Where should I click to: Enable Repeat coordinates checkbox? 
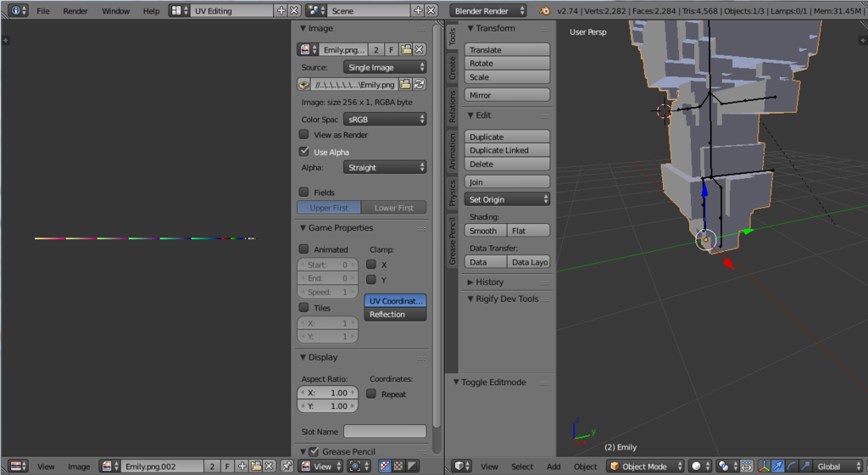371,394
